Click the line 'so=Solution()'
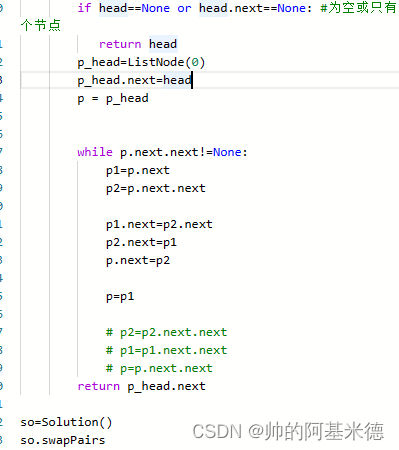Image resolution: width=399 pixels, height=450 pixels. 66,422
